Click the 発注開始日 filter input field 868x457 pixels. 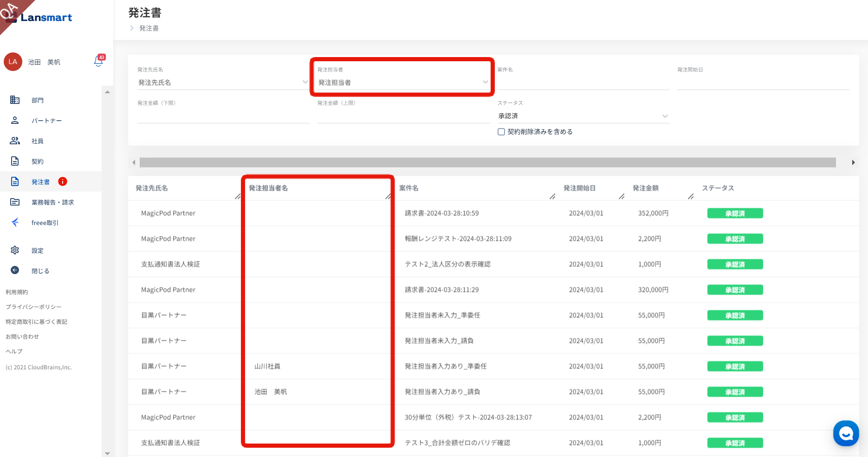click(764, 83)
